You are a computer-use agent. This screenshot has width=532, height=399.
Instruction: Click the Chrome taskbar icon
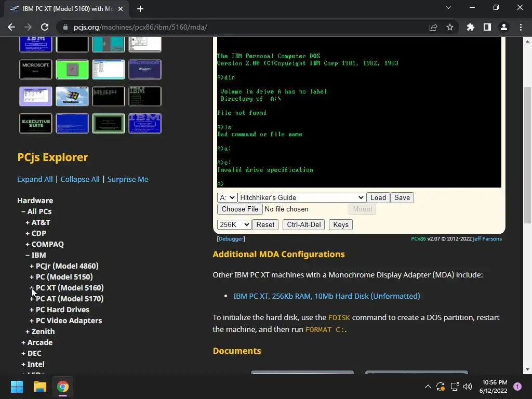63,387
